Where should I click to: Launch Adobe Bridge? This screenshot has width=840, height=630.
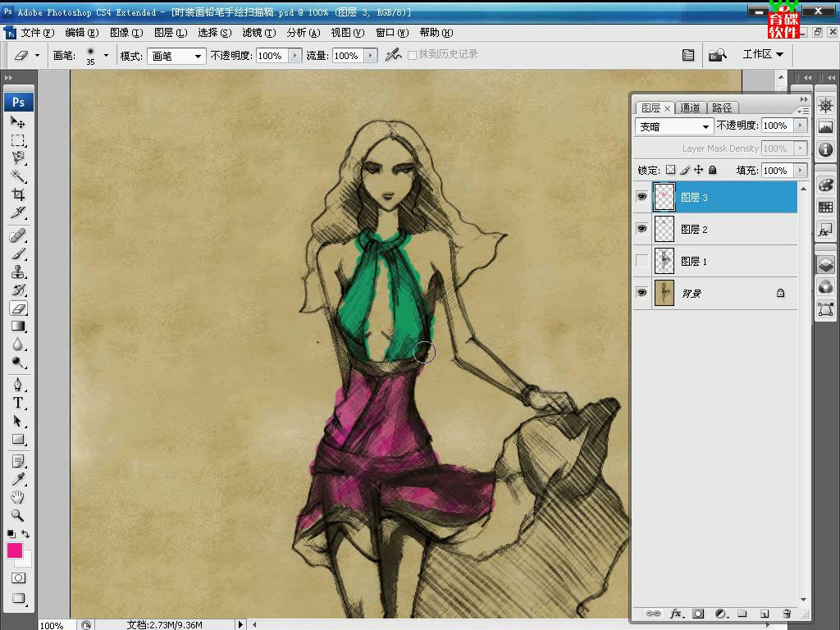(x=717, y=55)
